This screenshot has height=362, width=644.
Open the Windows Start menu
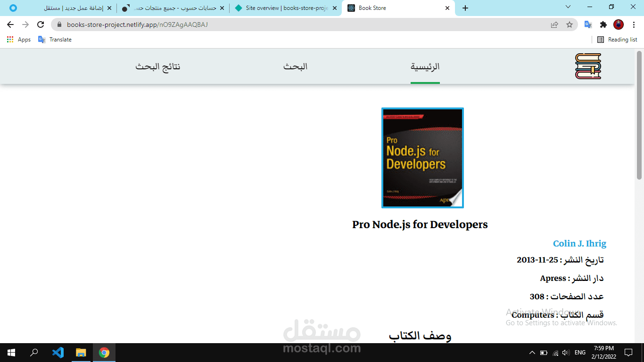tap(11, 353)
